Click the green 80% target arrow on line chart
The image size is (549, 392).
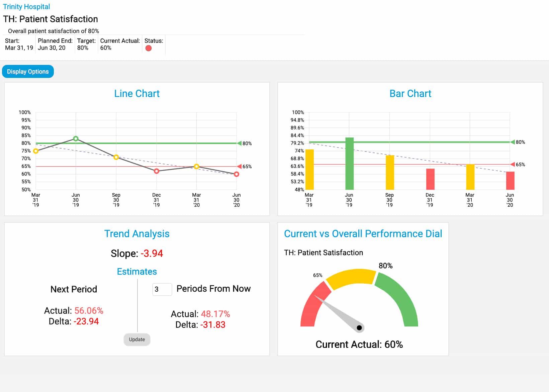click(240, 143)
